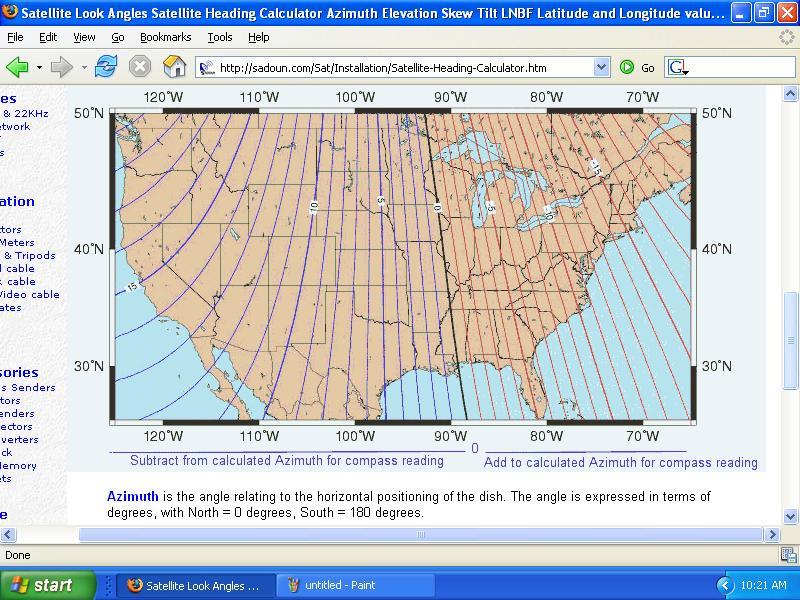
Task: Open the View menu
Action: point(84,37)
